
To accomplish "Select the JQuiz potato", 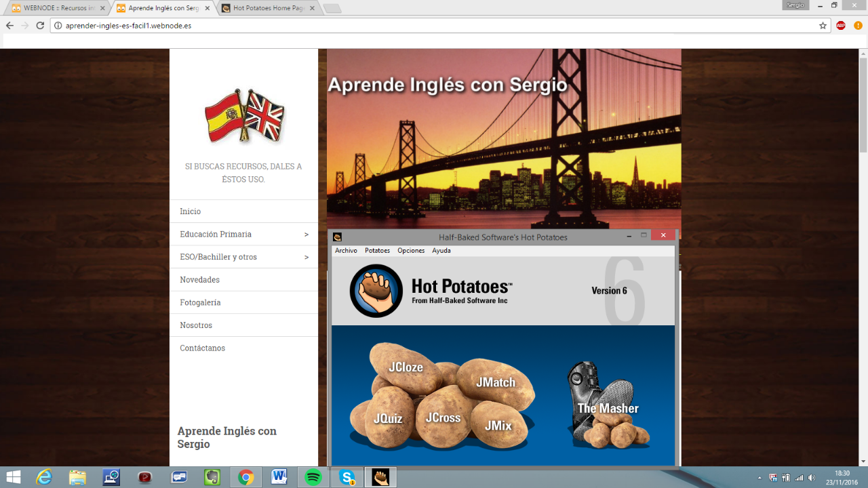I will [x=387, y=419].
